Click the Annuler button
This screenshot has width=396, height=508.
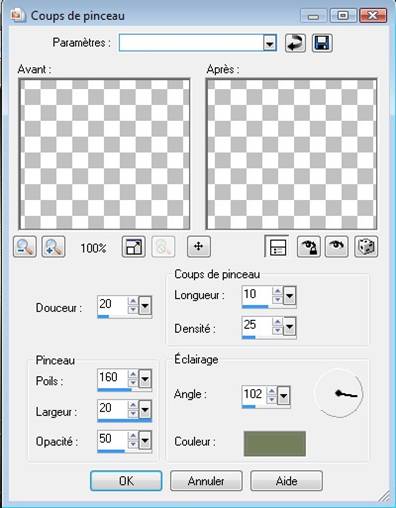(206, 481)
